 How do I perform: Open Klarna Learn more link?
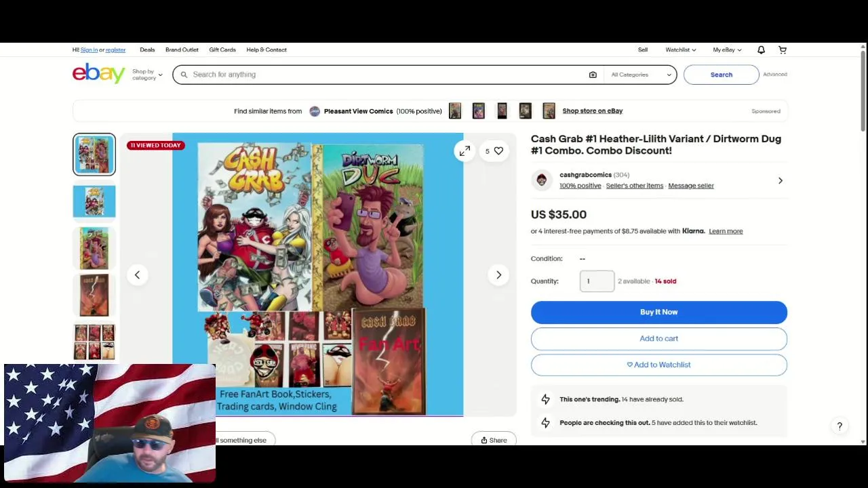tap(726, 231)
